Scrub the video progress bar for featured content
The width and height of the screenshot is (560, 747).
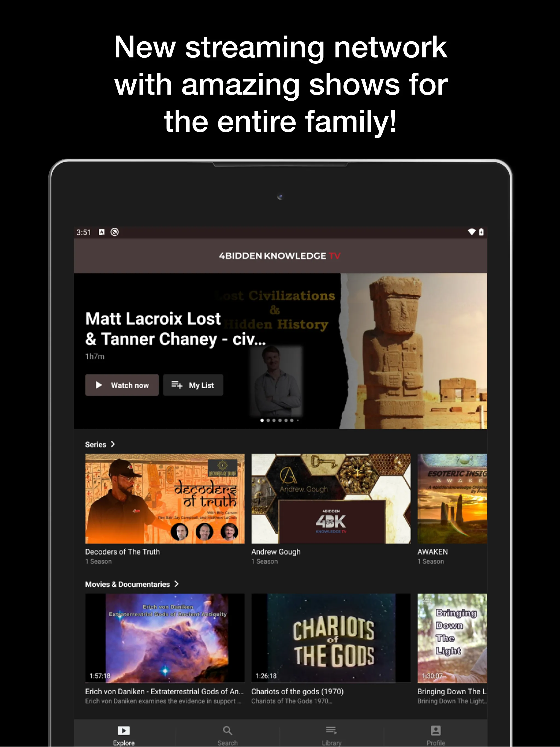click(283, 420)
